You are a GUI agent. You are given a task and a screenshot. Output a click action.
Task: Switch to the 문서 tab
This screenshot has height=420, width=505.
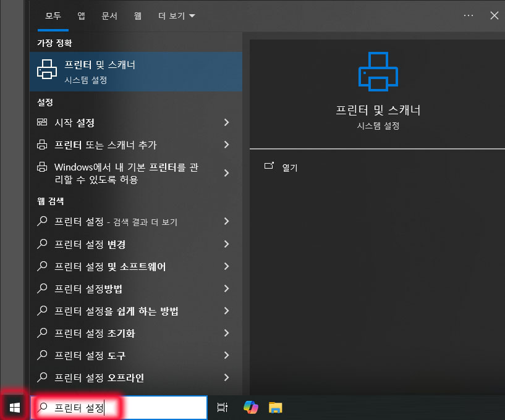pyautogui.click(x=109, y=16)
